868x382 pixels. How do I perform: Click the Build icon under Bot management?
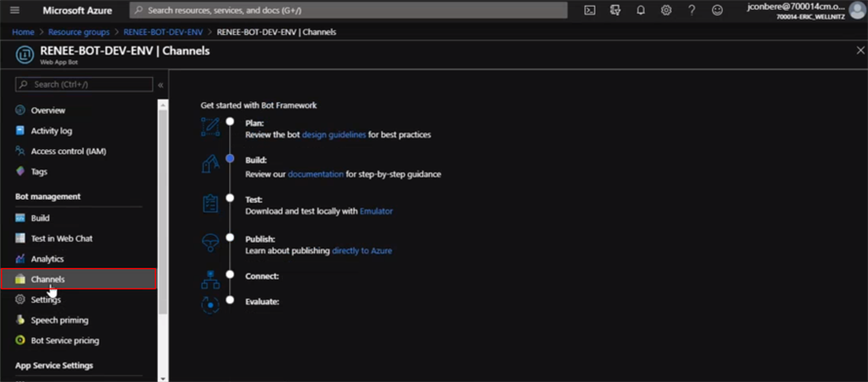[20, 218]
